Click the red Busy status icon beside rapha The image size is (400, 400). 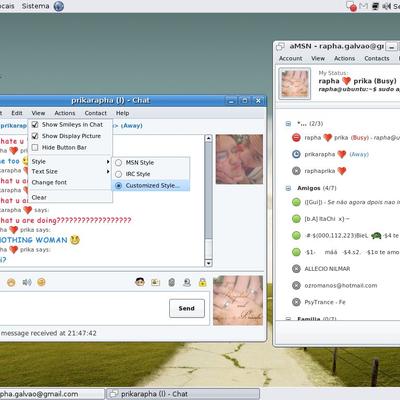click(x=296, y=137)
